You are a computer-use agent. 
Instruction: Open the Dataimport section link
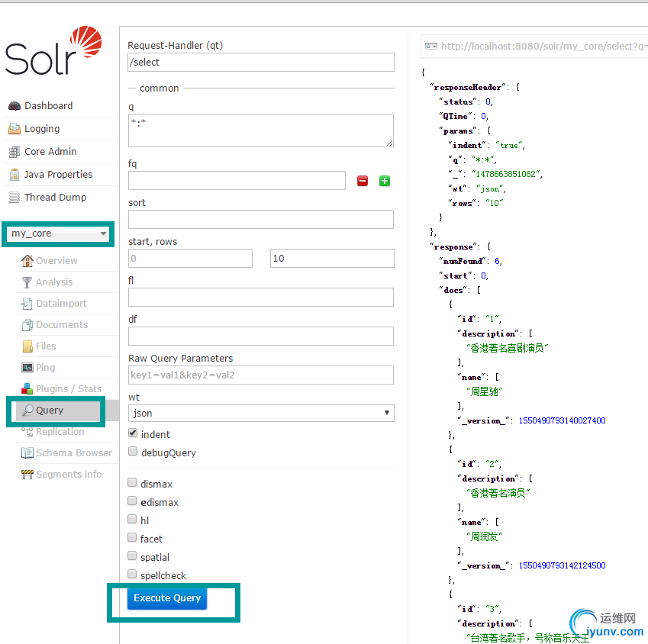click(x=61, y=304)
